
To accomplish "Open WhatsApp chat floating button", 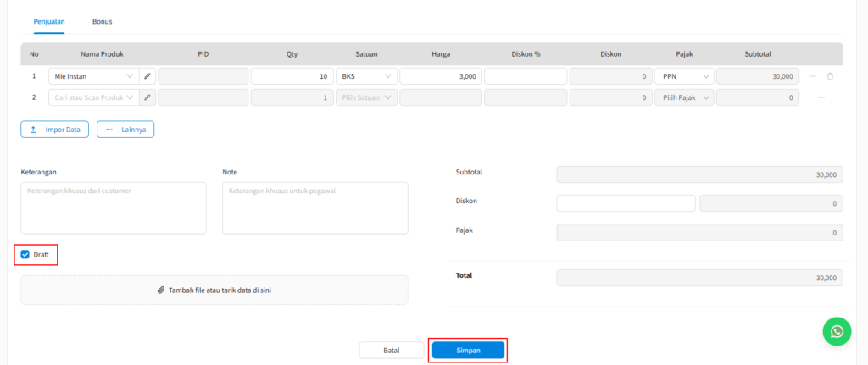I will point(837,331).
